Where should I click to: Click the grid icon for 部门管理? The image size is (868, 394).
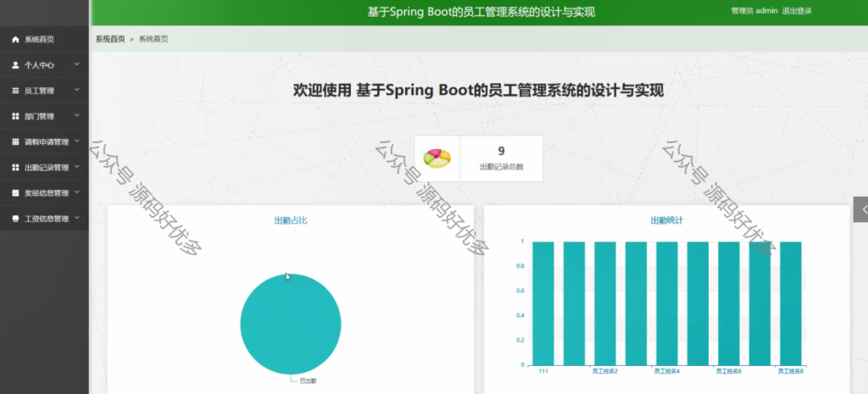click(15, 116)
